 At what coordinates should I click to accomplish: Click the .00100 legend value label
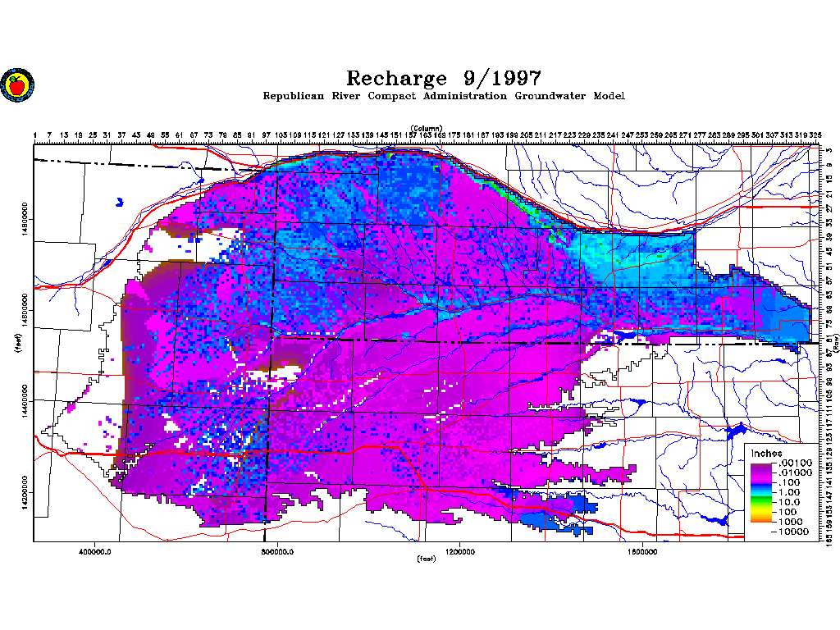click(794, 464)
